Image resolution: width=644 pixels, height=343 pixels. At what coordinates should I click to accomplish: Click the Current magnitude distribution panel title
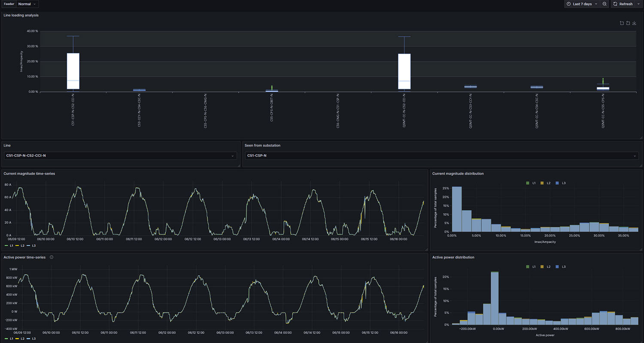[458, 174]
